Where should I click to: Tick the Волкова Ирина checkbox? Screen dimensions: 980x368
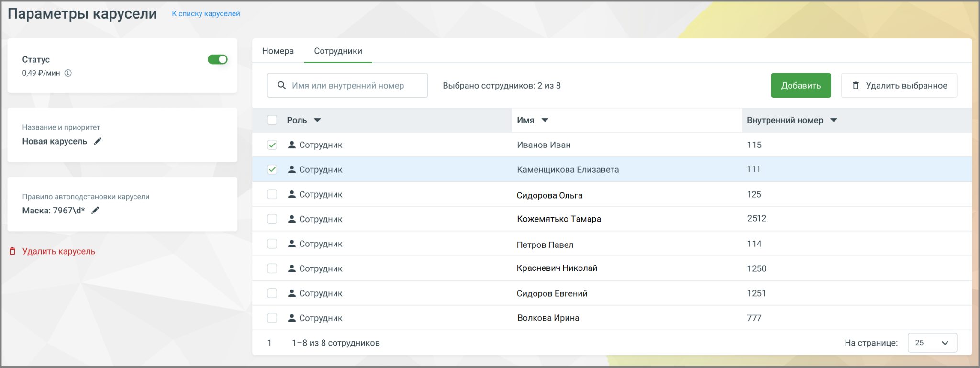pyautogui.click(x=272, y=318)
